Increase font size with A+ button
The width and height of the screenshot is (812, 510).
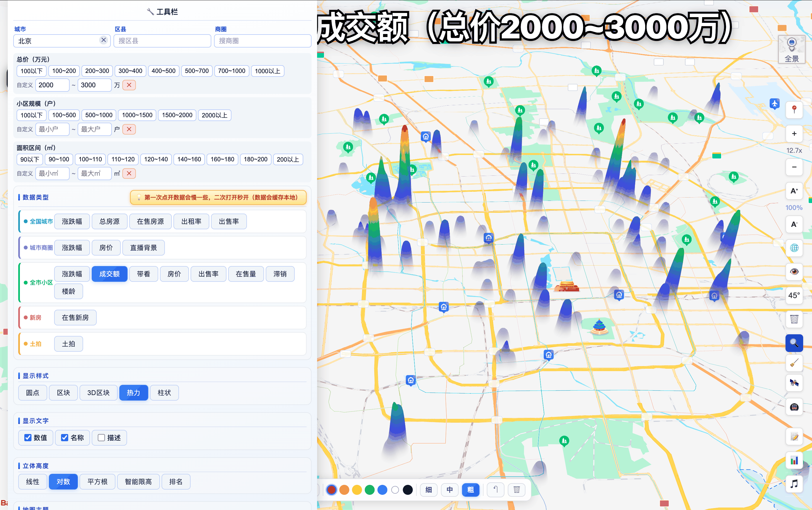pyautogui.click(x=794, y=191)
